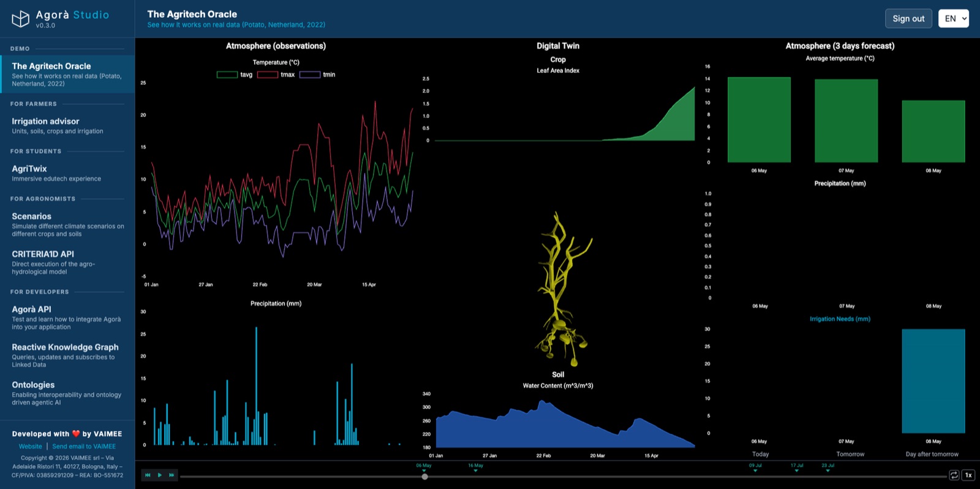The width and height of the screenshot is (980, 489).
Task: Change the 1x playback speed
Action: coord(968,475)
